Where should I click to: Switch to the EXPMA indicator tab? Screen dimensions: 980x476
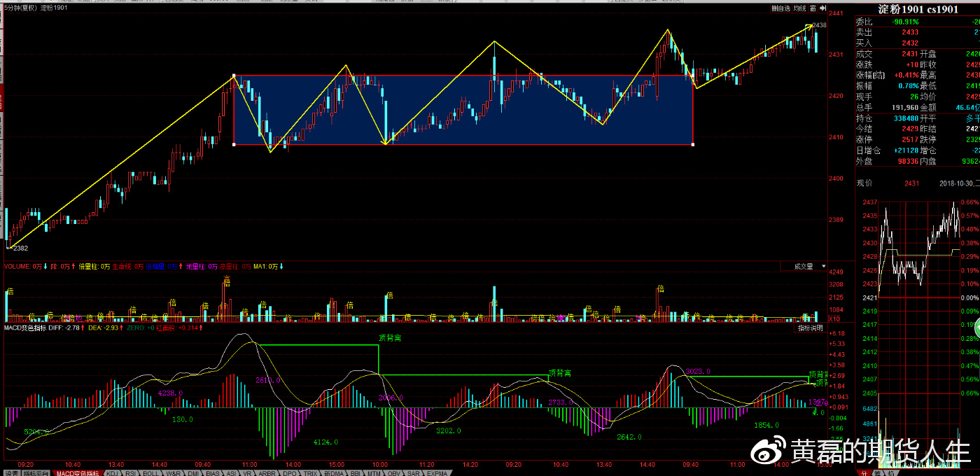[x=437, y=473]
